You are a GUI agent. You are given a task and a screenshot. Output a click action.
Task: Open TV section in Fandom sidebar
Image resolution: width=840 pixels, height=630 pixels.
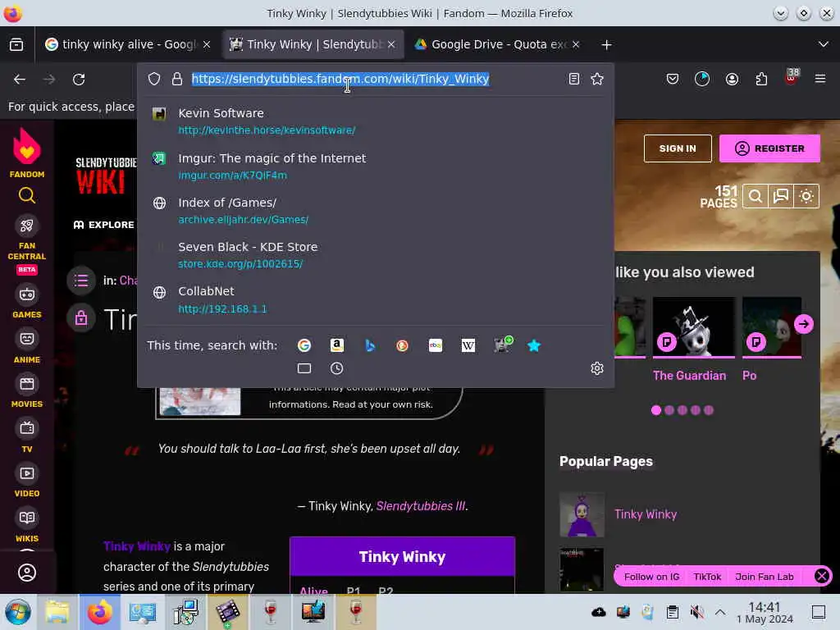[27, 436]
